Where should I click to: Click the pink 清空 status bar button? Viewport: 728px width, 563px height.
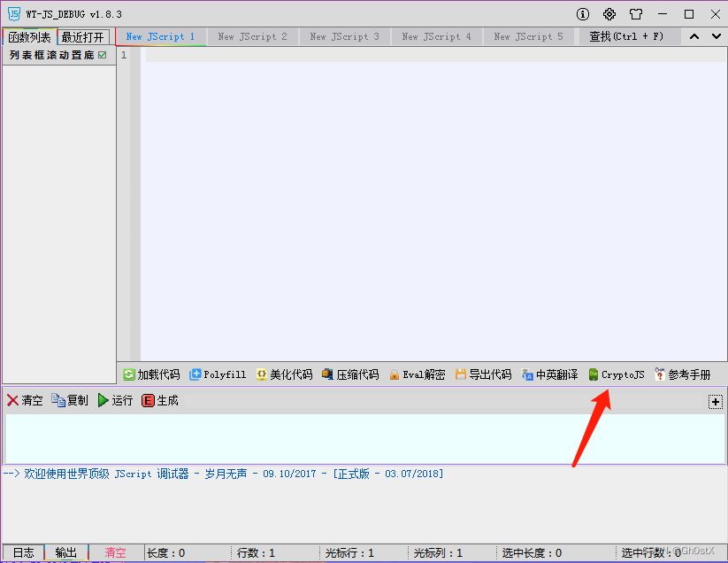(115, 552)
